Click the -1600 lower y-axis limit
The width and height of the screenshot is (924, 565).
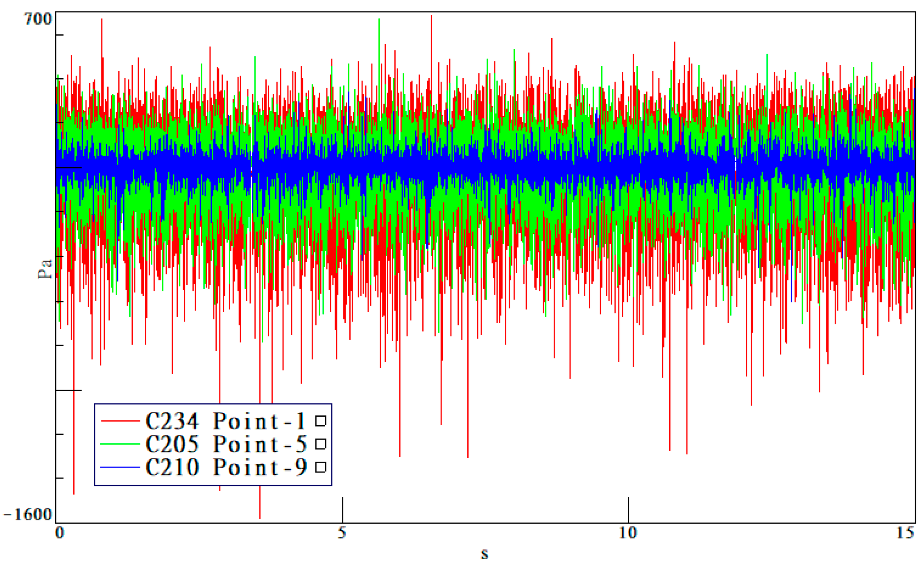(x=28, y=515)
